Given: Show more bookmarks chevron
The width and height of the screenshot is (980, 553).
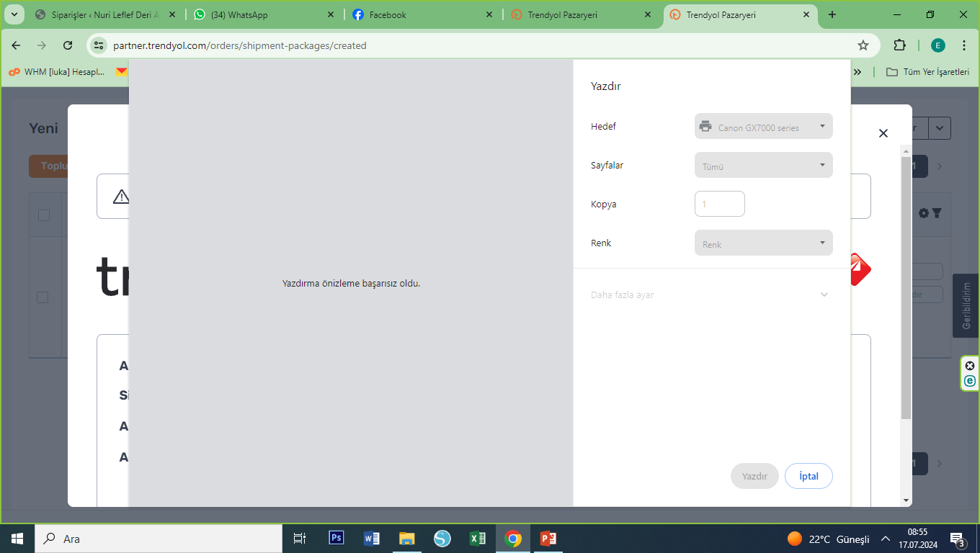Looking at the screenshot, I should (857, 72).
